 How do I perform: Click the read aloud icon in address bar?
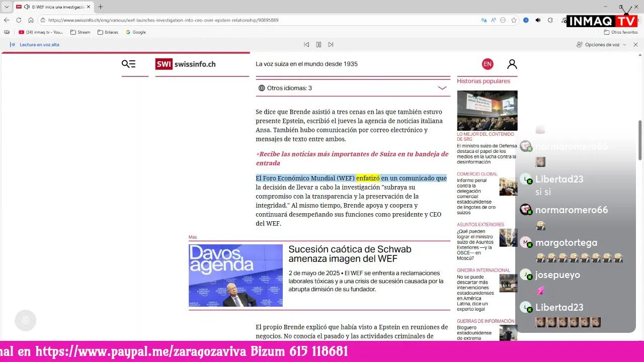tap(494, 20)
